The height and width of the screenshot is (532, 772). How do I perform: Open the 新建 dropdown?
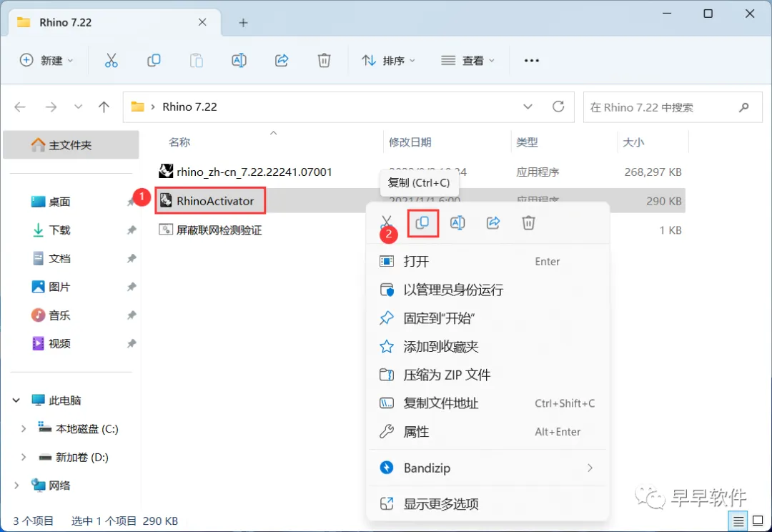click(x=46, y=61)
